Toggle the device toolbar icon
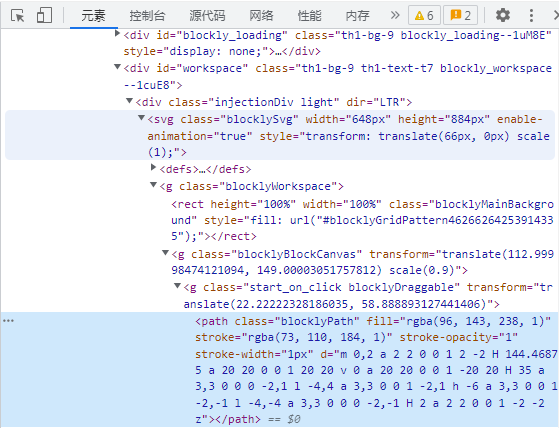The height and width of the screenshot is (428, 559). coord(44,16)
